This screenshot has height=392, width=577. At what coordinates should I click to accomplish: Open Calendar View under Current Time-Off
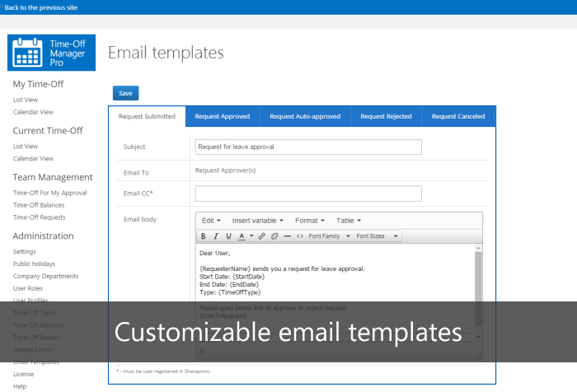[33, 158]
